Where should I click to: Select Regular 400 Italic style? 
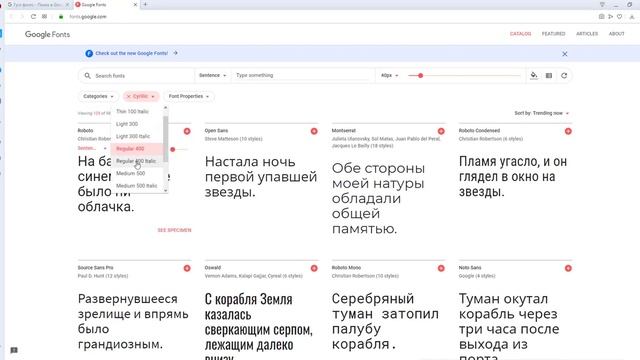[x=137, y=161]
